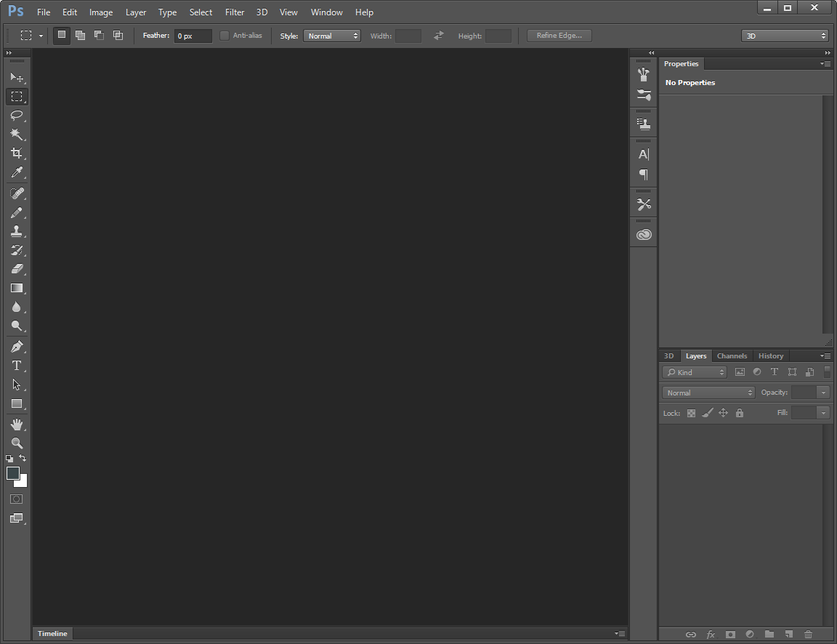Open the Clone Source panel icon

point(644,124)
